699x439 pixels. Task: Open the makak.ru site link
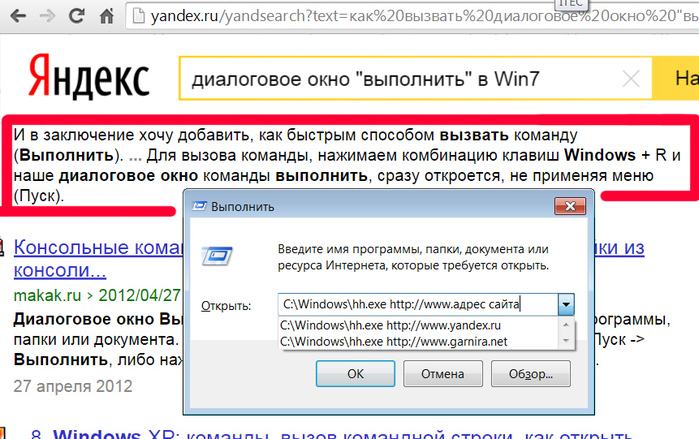pos(47,295)
